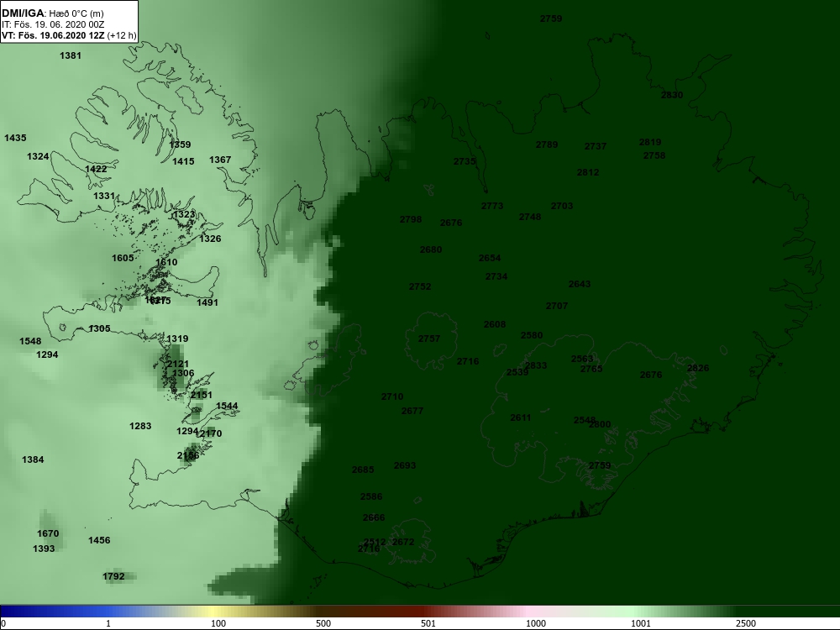Viewport: 840px width, 630px height.
Task: Click the '0' label on the color scale
Action: point(3,623)
